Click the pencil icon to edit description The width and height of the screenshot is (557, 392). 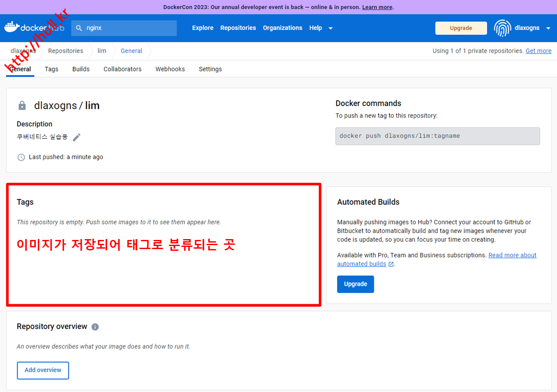[77, 137]
